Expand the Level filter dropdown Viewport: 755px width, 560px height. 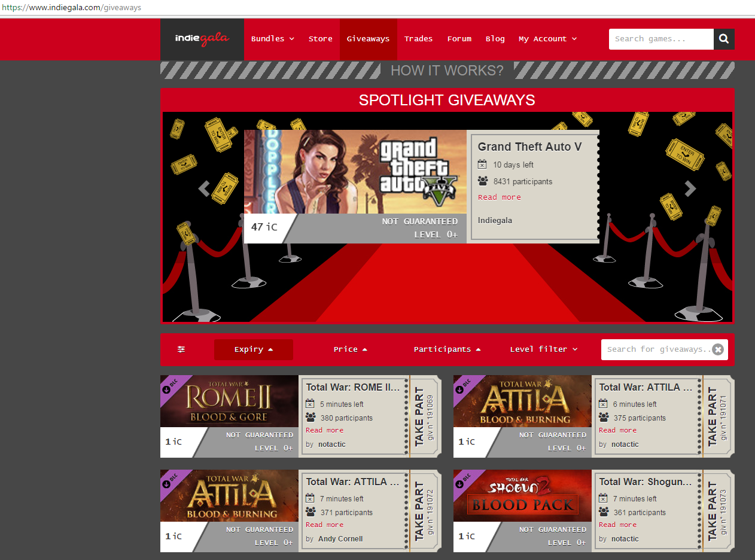[x=544, y=349]
